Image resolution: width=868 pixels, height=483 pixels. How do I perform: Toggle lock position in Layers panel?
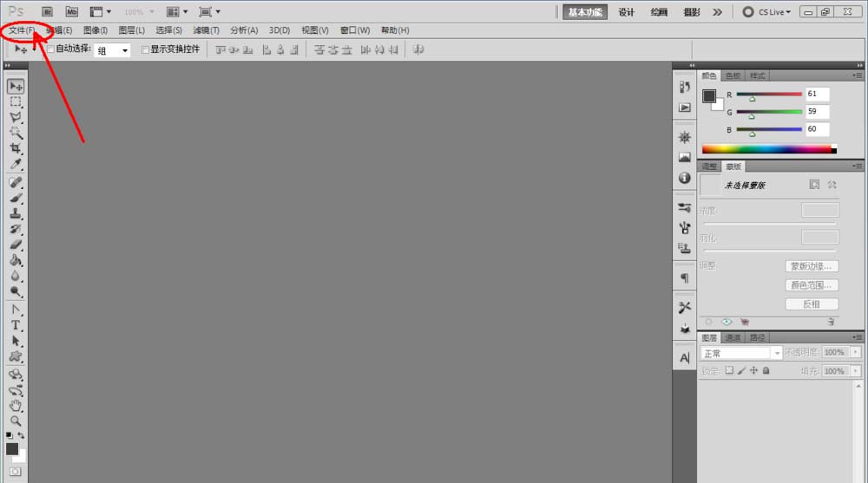click(753, 370)
